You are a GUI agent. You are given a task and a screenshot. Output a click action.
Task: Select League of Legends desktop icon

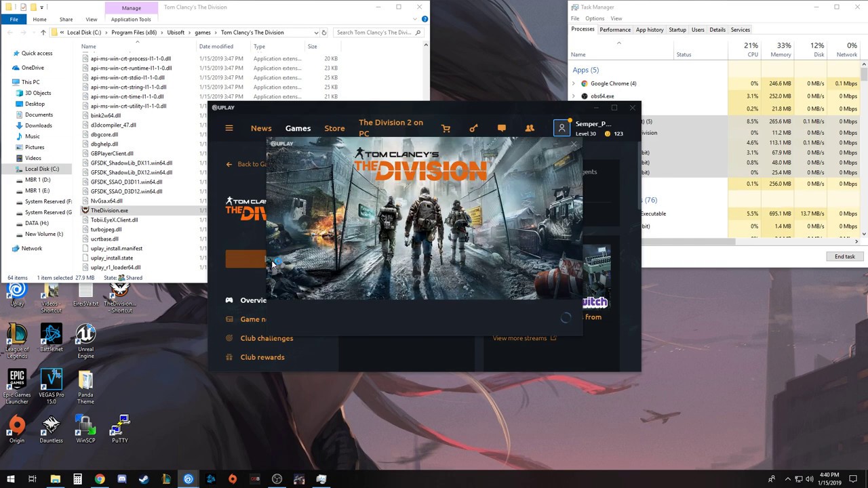pos(17,341)
